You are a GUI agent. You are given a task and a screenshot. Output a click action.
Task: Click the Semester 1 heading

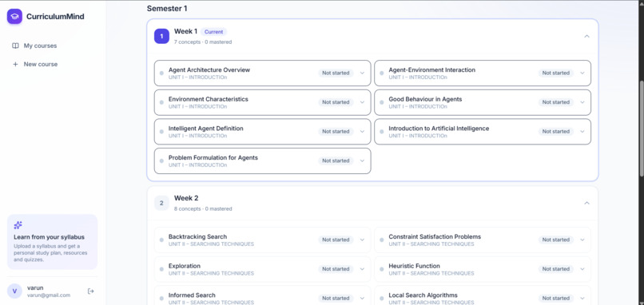[167, 8]
